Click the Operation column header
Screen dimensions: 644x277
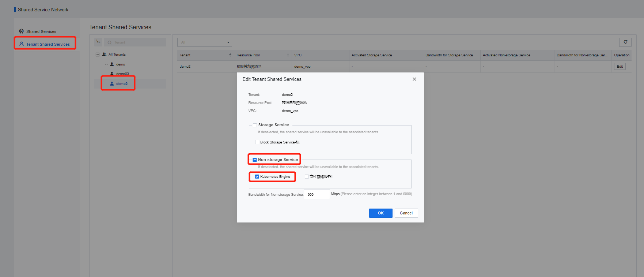(x=622, y=55)
